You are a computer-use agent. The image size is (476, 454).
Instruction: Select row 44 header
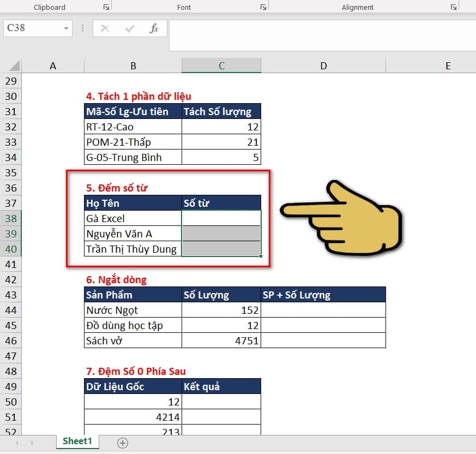[10, 310]
